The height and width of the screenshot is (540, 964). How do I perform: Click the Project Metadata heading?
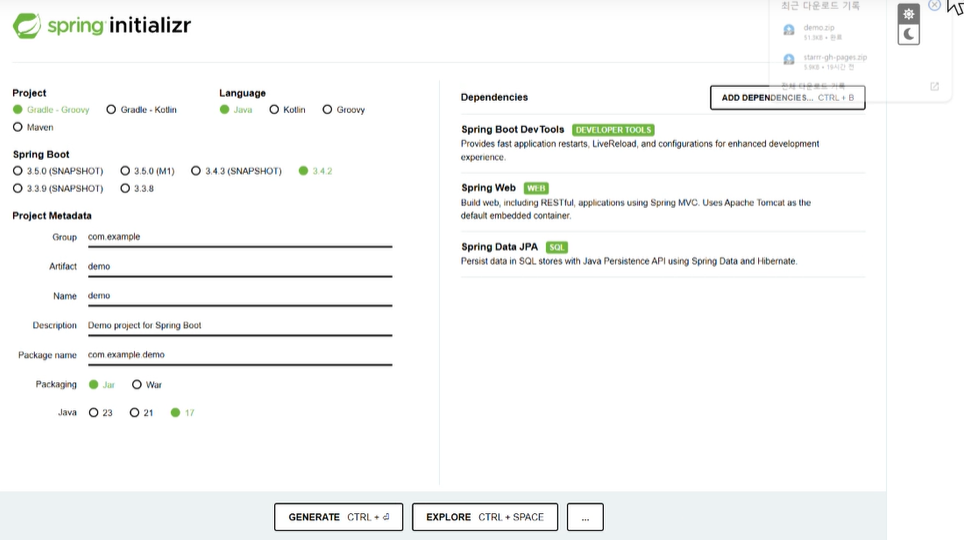click(x=52, y=216)
